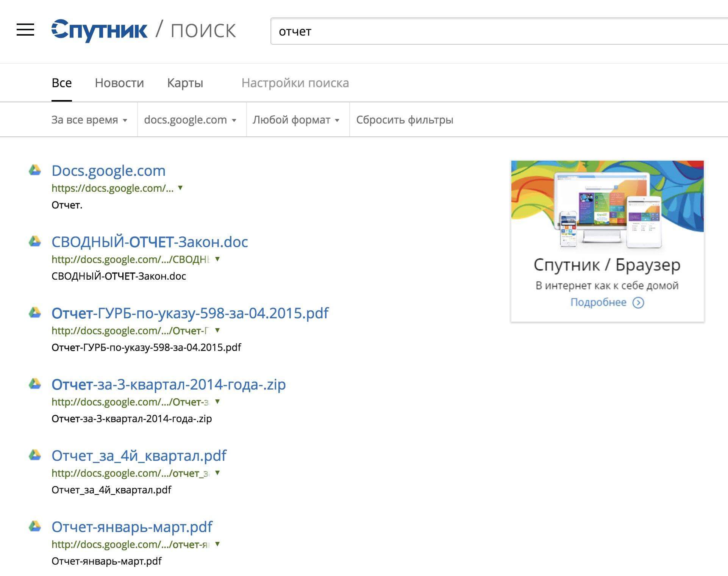Click Drive icon beside Отчет-ГУРБ result
This screenshot has width=728, height=576.
click(x=35, y=312)
